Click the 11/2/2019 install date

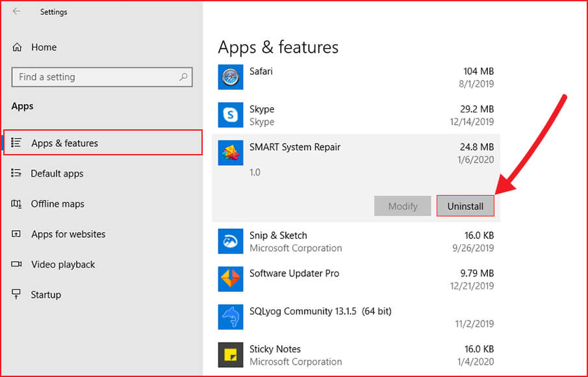coord(474,324)
